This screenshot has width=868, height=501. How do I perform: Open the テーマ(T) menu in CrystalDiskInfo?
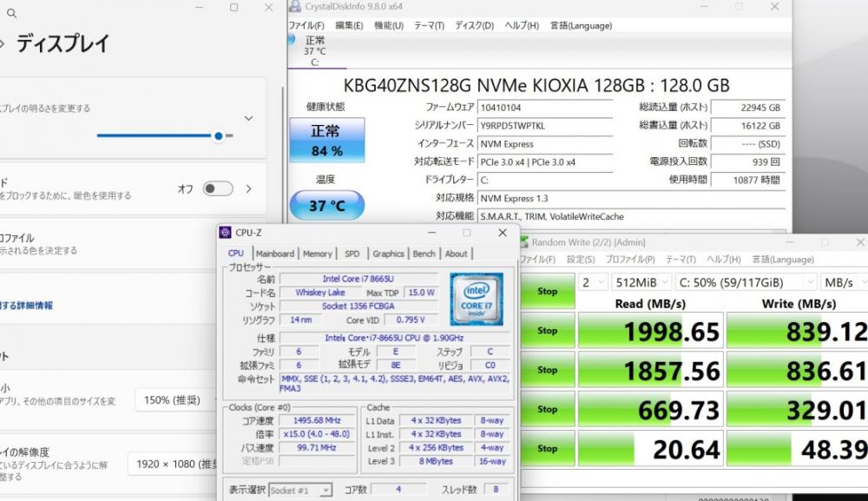(x=429, y=25)
